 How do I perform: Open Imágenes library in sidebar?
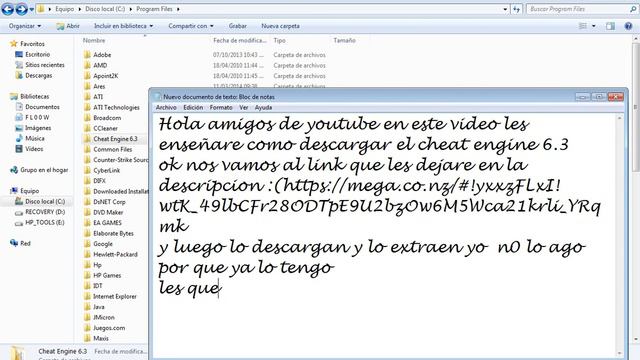click(38, 128)
